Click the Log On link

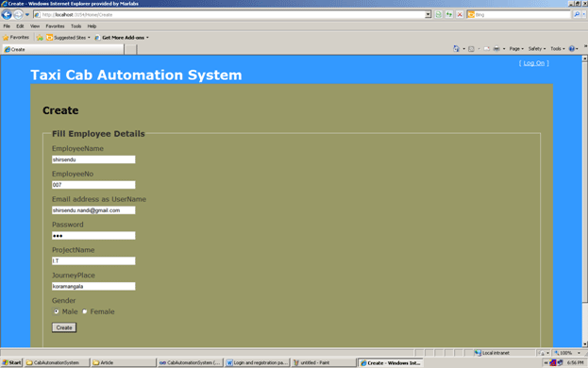coord(534,63)
